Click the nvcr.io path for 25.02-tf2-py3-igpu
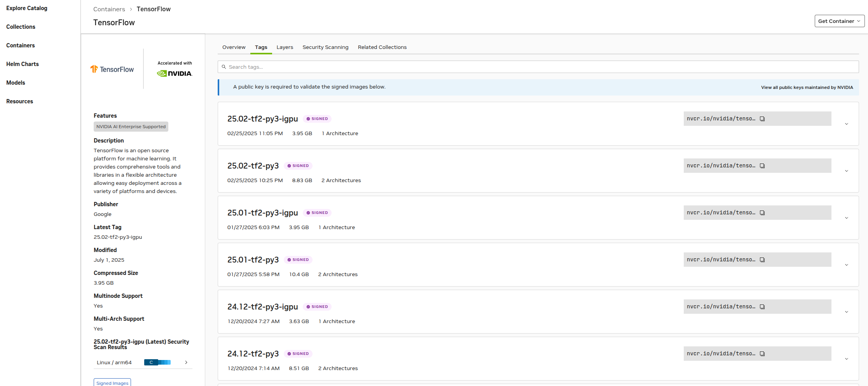 point(721,119)
